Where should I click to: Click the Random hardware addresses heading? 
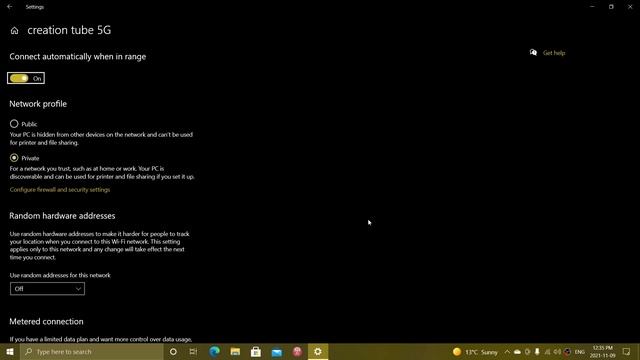pos(62,216)
